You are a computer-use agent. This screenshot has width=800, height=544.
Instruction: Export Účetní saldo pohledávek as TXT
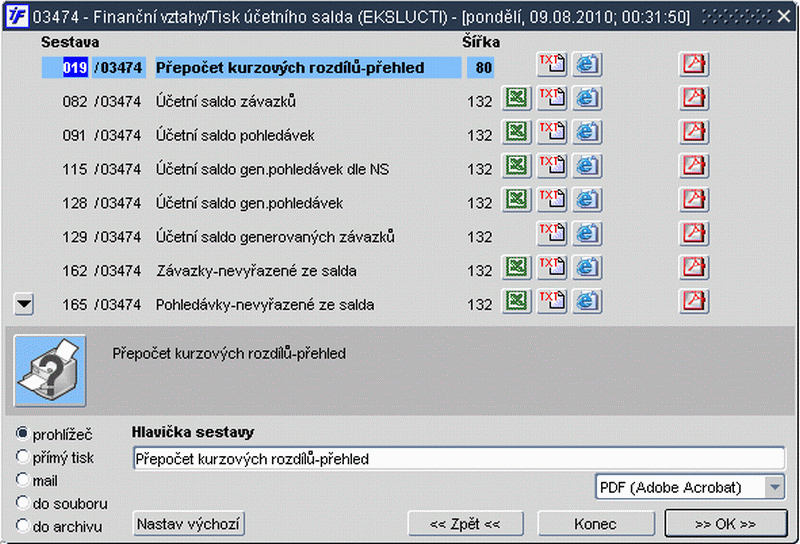tap(552, 132)
